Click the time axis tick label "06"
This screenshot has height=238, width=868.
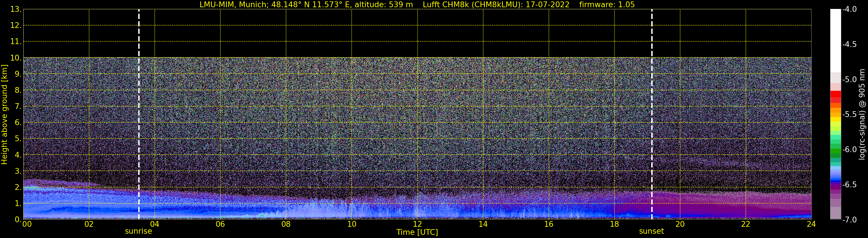(220, 224)
